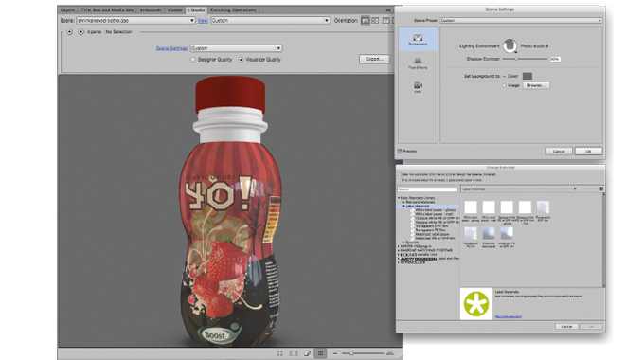The image size is (644, 360).
Task: Select the third Orientation icon button
Action: click(385, 21)
